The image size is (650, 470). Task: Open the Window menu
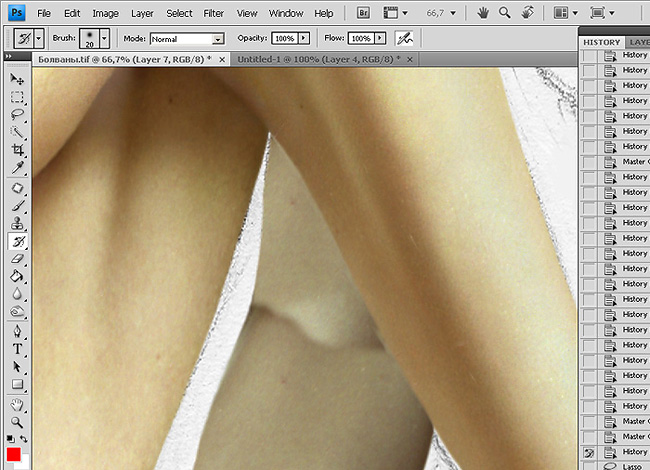pyautogui.click(x=286, y=14)
